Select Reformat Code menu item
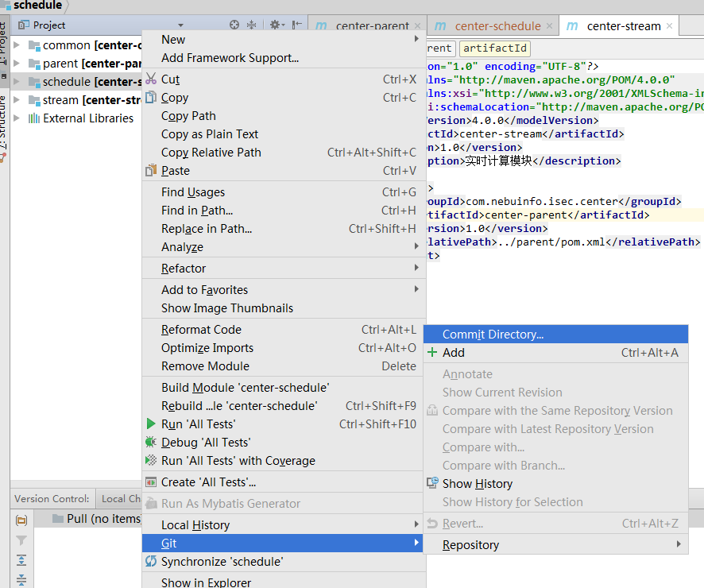This screenshot has height=588, width=704. coord(283,330)
